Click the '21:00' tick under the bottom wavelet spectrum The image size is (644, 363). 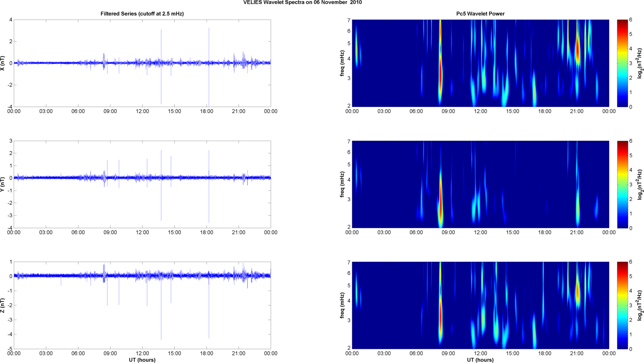(577, 354)
